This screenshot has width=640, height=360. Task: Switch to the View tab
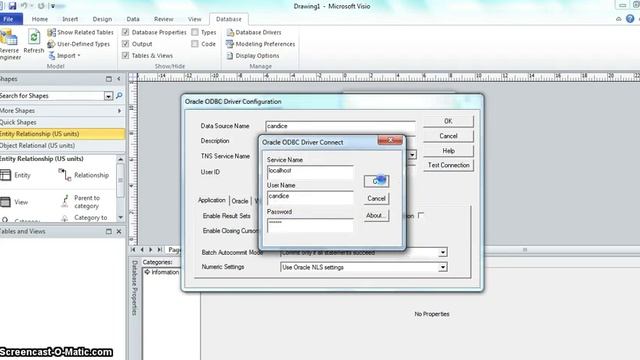(x=194, y=19)
